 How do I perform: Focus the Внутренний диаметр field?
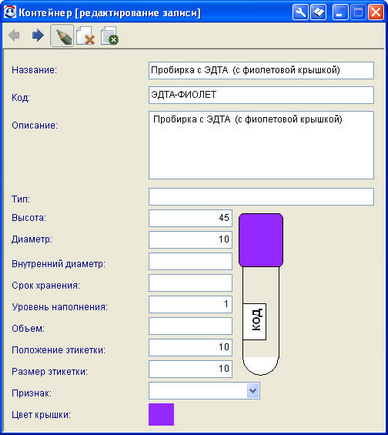pyautogui.click(x=190, y=261)
